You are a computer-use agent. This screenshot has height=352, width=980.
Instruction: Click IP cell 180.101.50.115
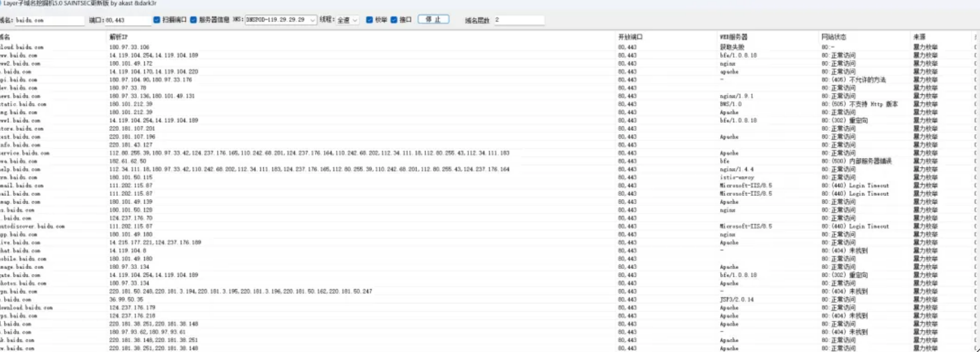(131, 177)
